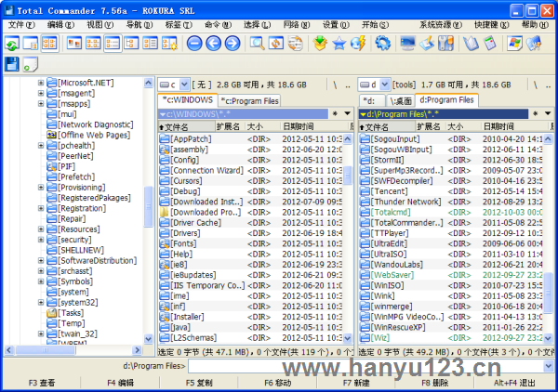This screenshot has width=558, height=392.
Task: Click the computer monitor toolbar icon
Action: tap(407, 44)
